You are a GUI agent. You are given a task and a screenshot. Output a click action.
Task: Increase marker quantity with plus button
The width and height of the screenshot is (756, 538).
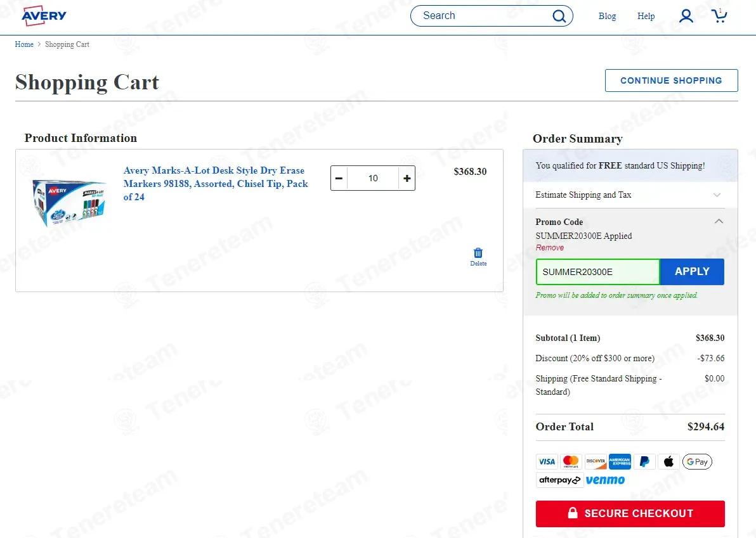coord(407,178)
